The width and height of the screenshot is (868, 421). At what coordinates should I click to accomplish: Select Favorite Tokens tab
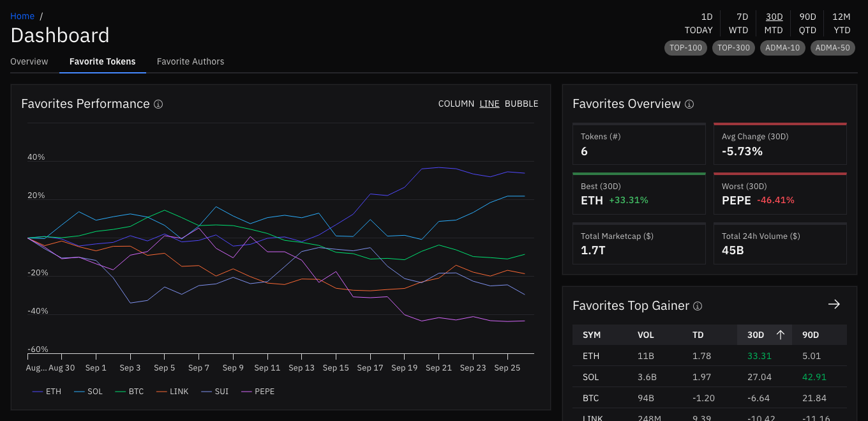[103, 61]
